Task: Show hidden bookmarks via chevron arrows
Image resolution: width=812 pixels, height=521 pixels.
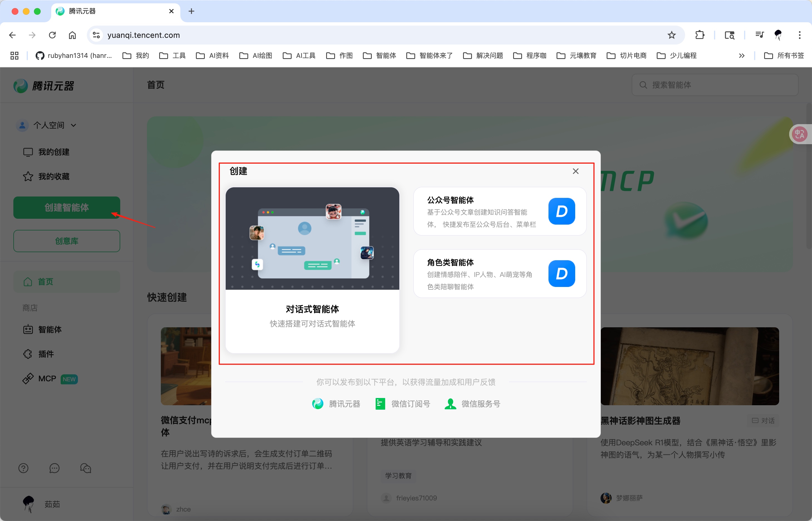Action: (x=742, y=55)
